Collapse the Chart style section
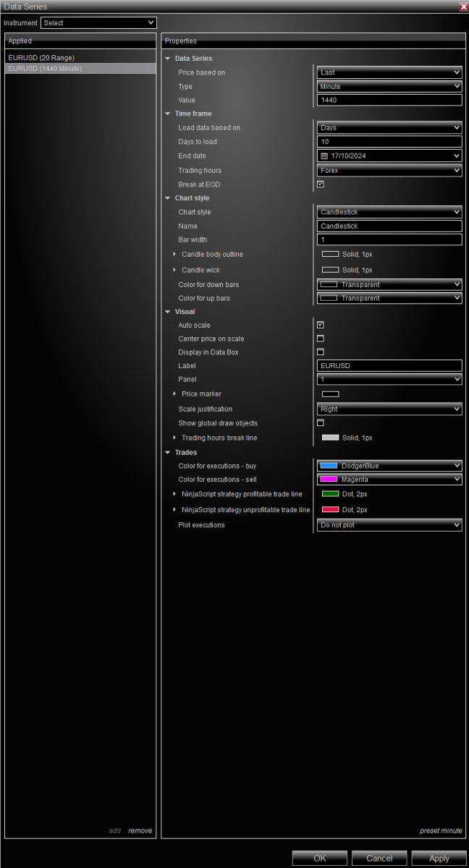The width and height of the screenshot is (469, 868). (x=168, y=198)
